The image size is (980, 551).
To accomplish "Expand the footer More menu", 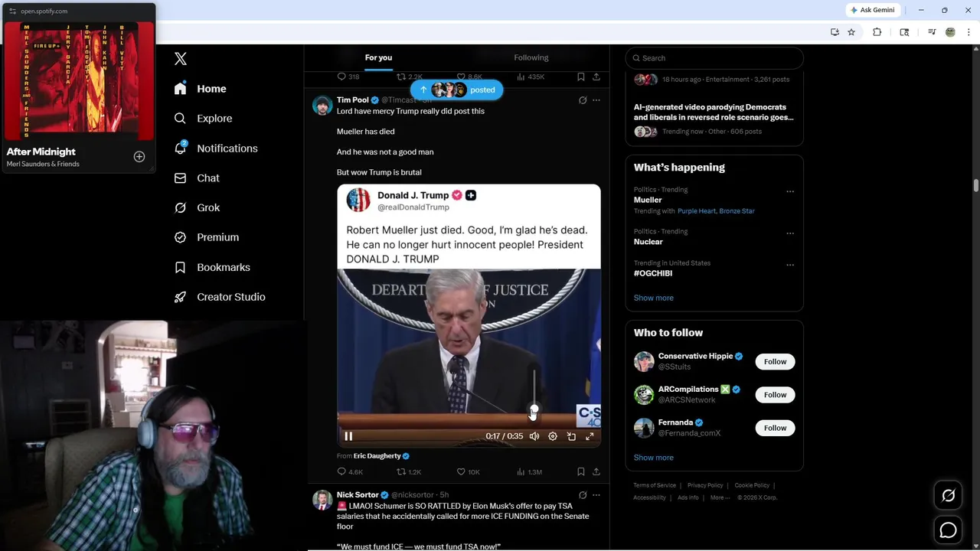I will 719,497.
